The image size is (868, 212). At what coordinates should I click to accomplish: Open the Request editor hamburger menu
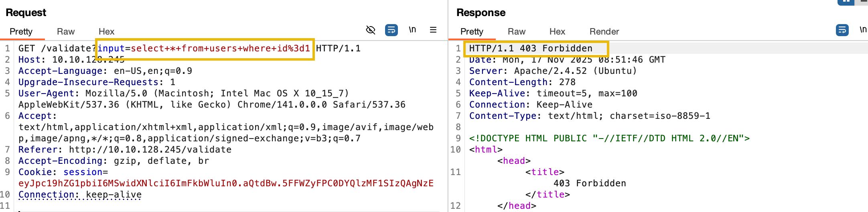pyautogui.click(x=433, y=30)
